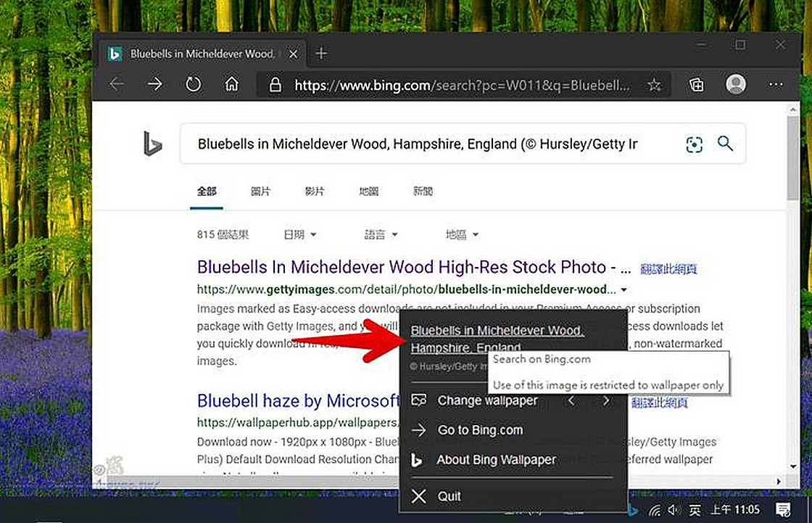
Task: Open a new tab with plus button
Action: pos(321,54)
